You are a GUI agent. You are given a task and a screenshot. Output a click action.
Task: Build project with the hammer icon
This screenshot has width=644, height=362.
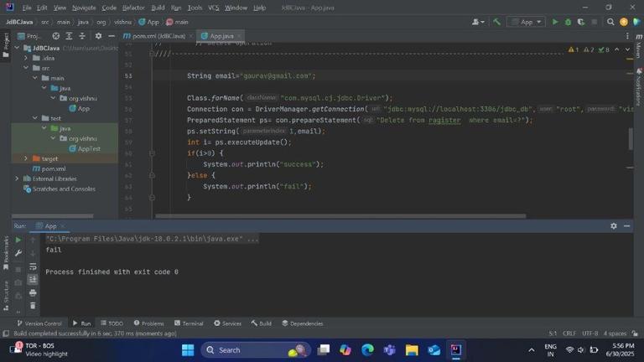tap(497, 22)
